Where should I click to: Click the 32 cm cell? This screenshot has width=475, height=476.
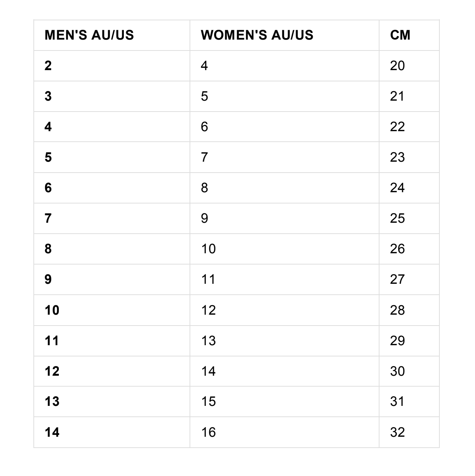coord(397,432)
